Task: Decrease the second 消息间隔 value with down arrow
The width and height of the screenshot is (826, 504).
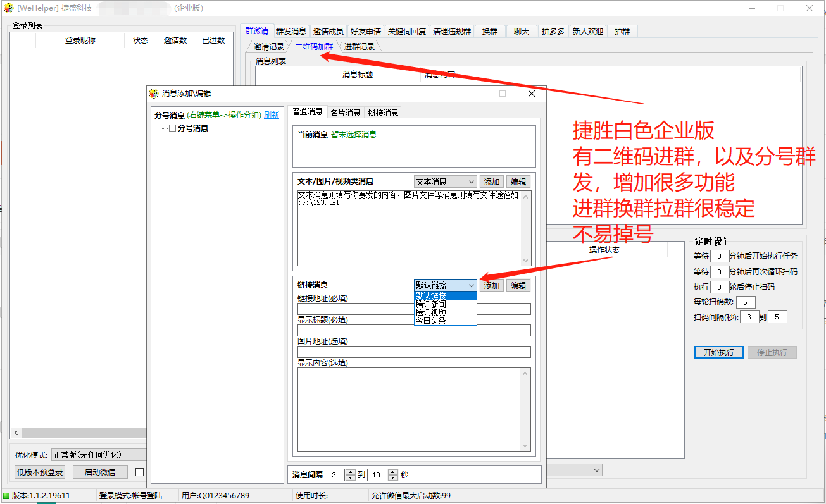Action: [393, 477]
